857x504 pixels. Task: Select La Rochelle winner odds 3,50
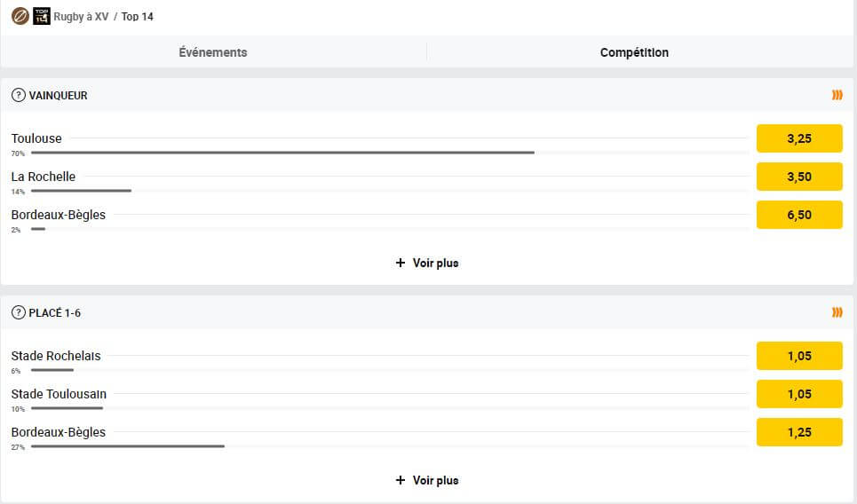tap(799, 177)
